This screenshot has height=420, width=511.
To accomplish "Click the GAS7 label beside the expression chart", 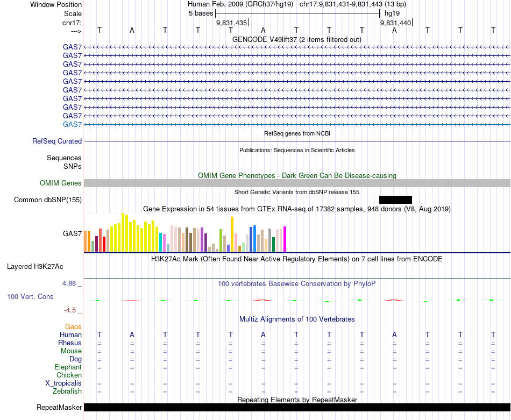I will tap(73, 233).
